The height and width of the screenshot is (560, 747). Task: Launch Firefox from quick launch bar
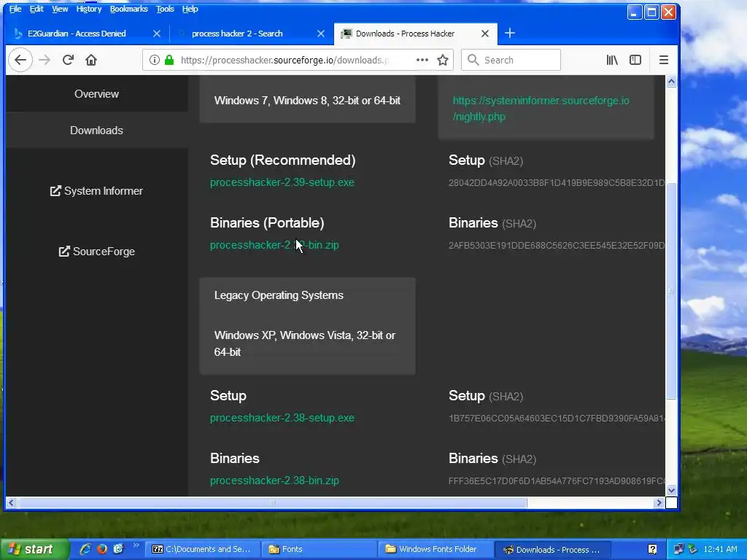pos(102,549)
